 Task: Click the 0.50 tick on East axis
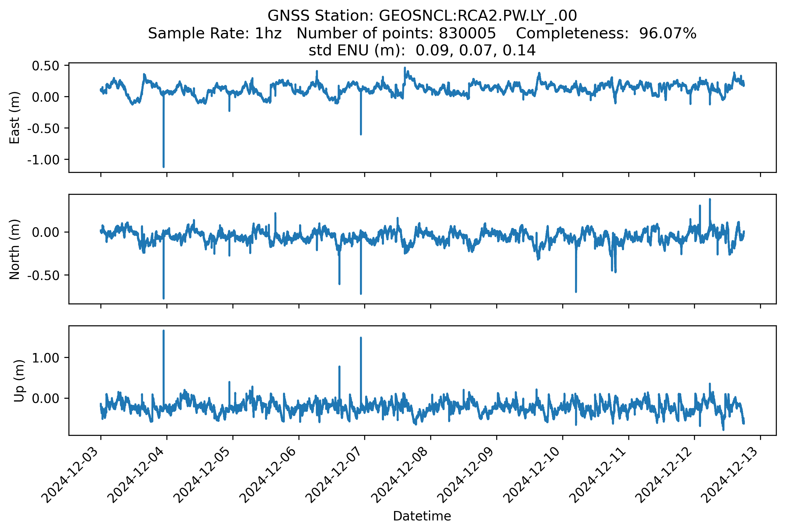point(46,66)
